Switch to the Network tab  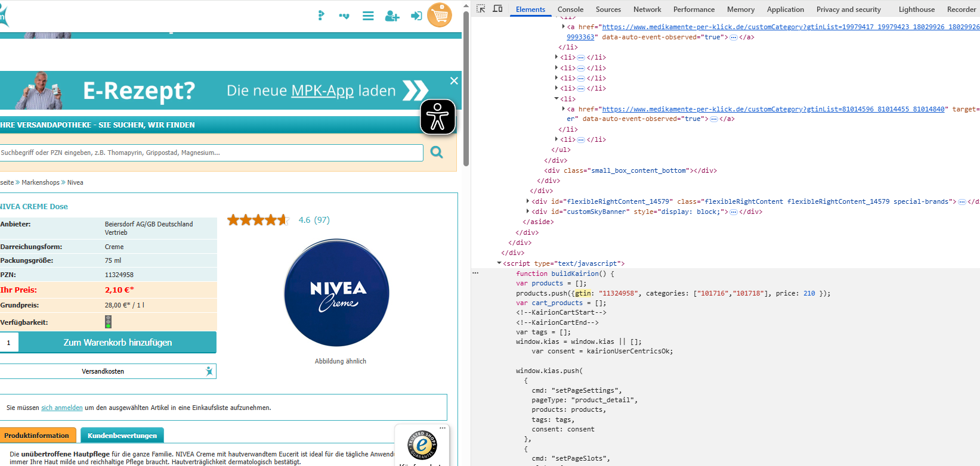pyautogui.click(x=647, y=10)
